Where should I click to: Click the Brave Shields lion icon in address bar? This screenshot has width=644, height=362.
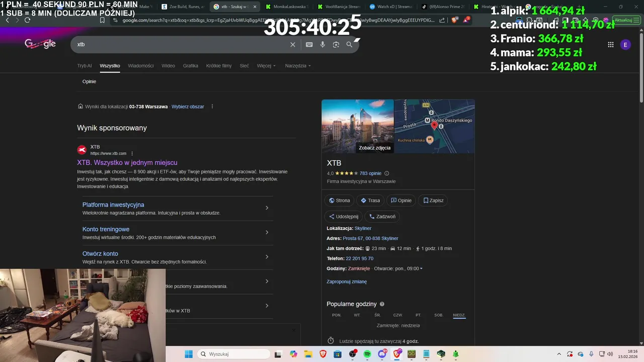point(455,20)
